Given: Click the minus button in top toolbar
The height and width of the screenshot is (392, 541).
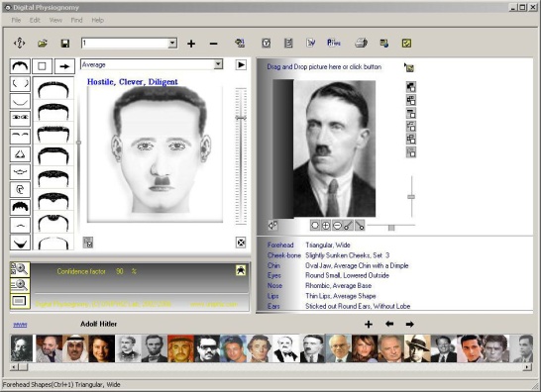Looking at the screenshot, I should coord(214,44).
